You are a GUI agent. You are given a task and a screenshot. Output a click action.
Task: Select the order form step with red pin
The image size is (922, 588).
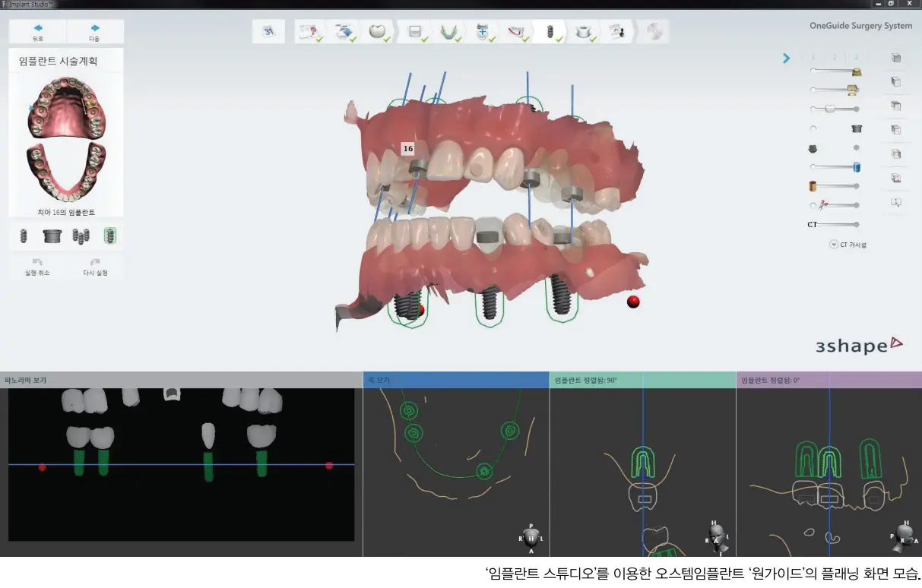(309, 32)
